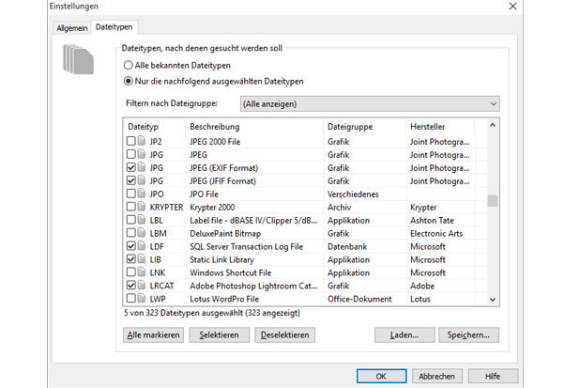Viewport: 580px width, 388px height.
Task: Open help with the Hilfe button
Action: click(493, 376)
